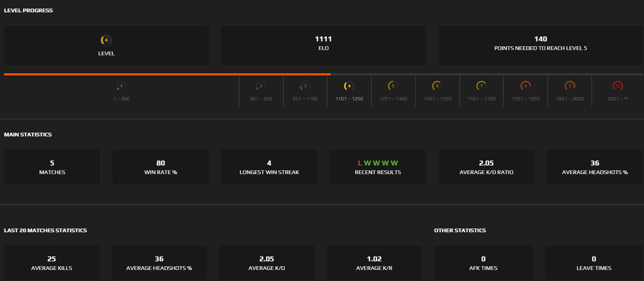Click the 140 points needed value
The image size is (644, 281).
coord(540,39)
